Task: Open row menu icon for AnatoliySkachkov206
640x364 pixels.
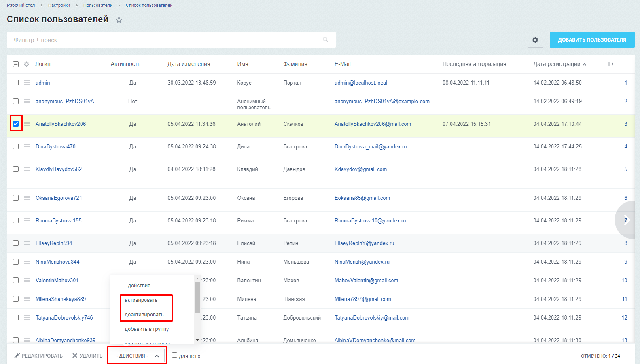Action: pyautogui.click(x=27, y=124)
